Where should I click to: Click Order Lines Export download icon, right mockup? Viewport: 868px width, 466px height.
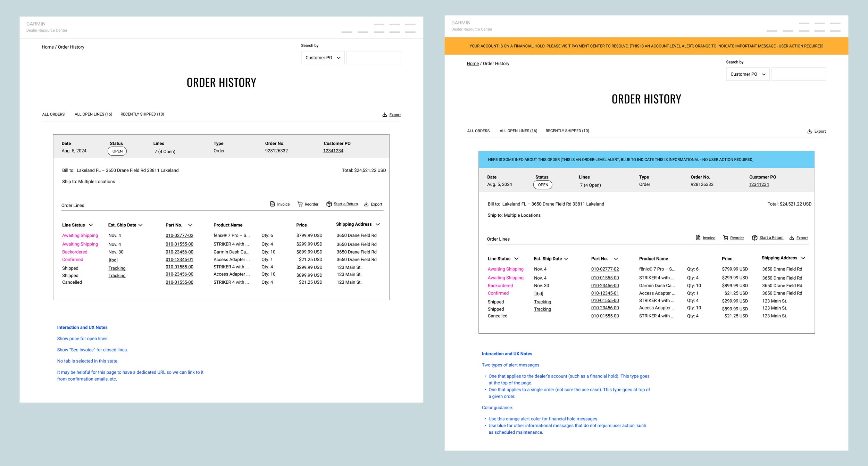[792, 238]
